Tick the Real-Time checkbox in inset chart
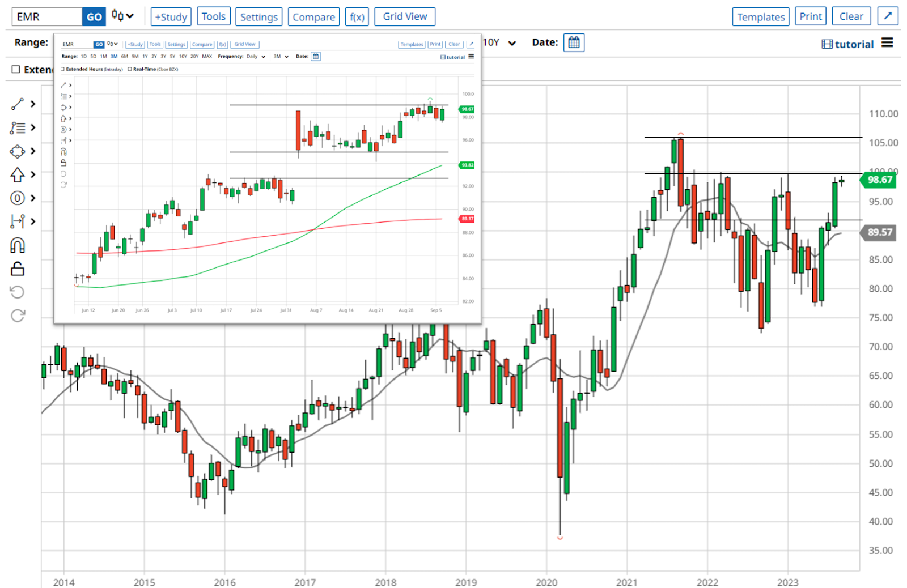 [130, 69]
